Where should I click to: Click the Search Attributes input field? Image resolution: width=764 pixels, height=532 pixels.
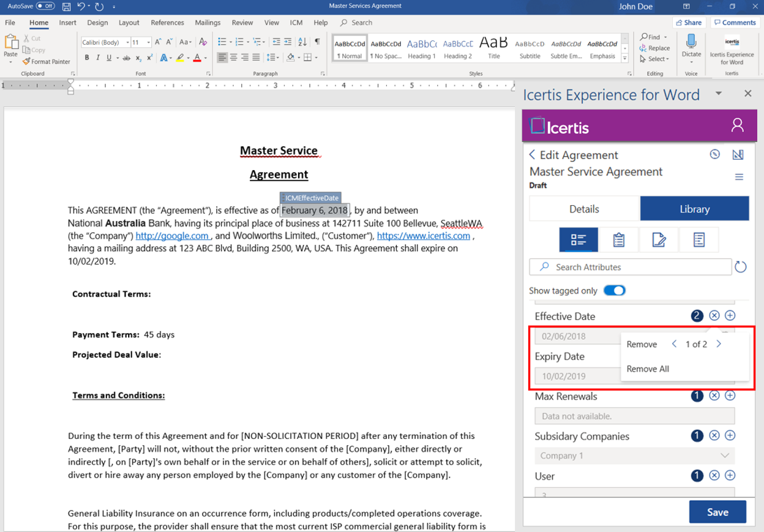click(631, 267)
